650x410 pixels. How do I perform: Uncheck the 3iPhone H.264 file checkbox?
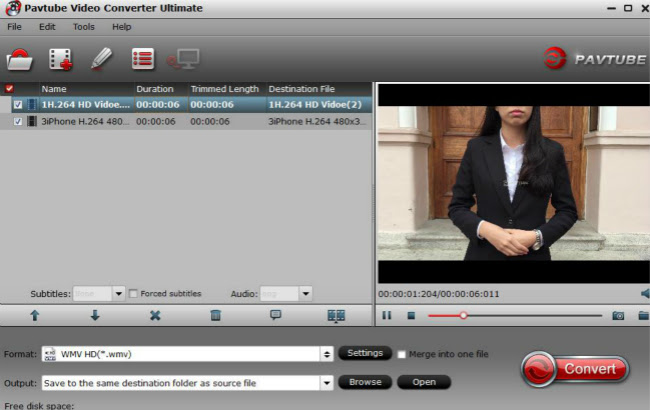pyautogui.click(x=18, y=121)
